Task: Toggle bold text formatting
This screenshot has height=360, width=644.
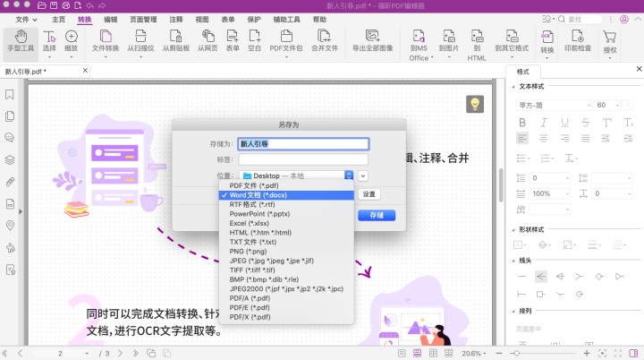Action: point(522,121)
